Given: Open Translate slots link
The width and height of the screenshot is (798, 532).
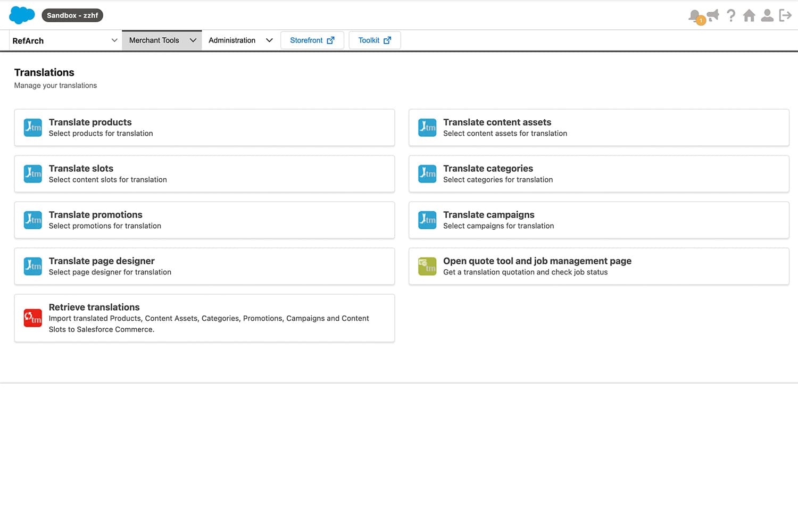Looking at the screenshot, I should click(81, 169).
